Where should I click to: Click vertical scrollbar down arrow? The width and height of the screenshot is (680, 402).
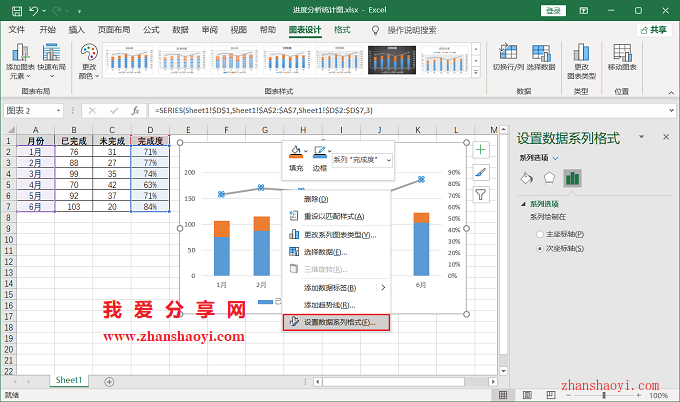pyautogui.click(x=503, y=371)
